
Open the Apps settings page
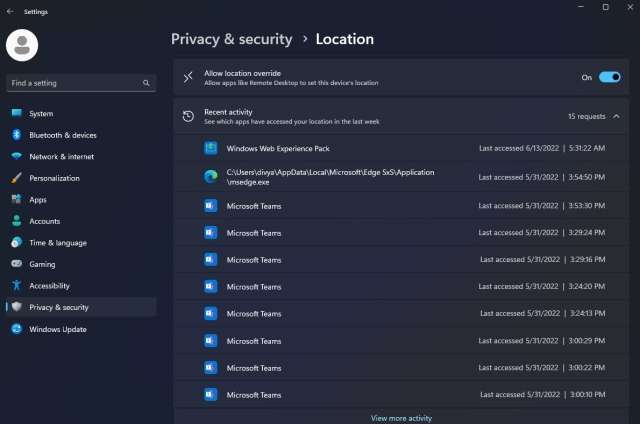(38, 200)
